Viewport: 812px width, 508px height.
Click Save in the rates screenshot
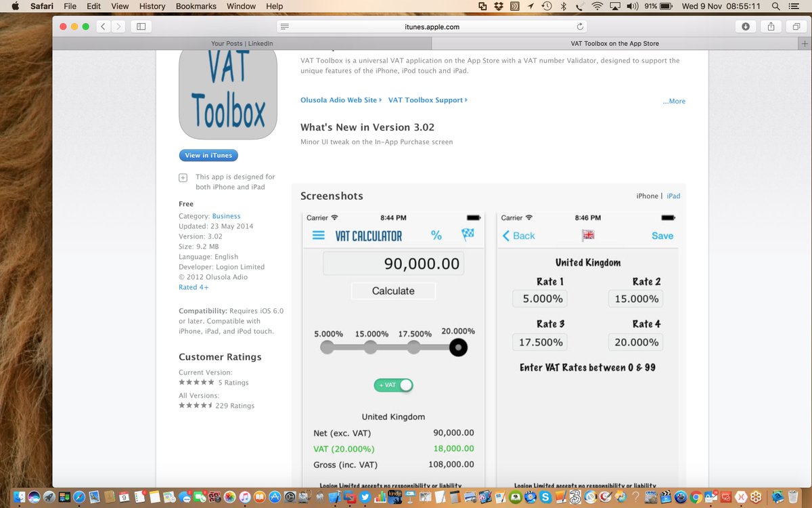[x=662, y=236]
